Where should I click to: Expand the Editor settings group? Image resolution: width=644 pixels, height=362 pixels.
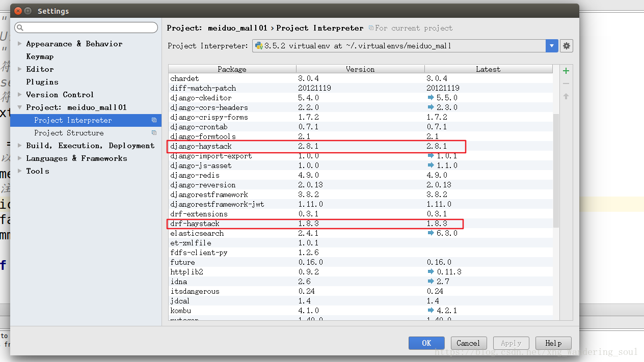click(19, 69)
